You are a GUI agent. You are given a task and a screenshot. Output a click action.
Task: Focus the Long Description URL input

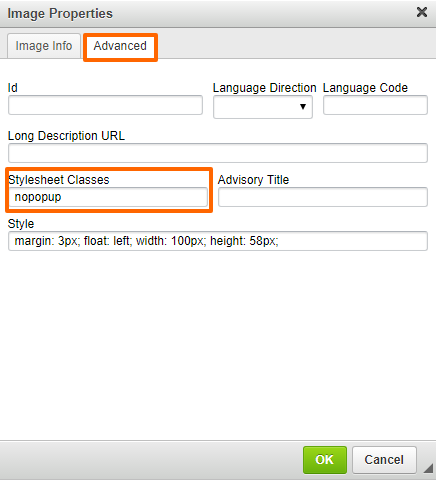point(218,153)
